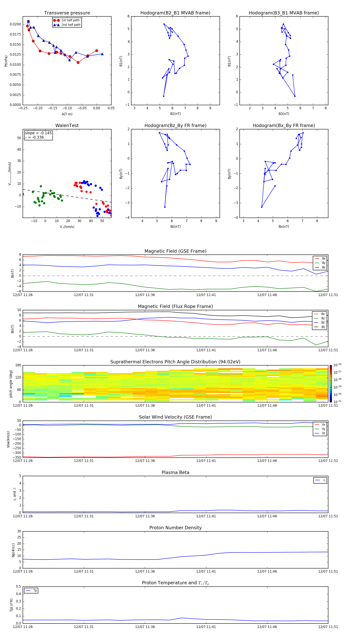Click the 'r = -0.336' annotation

coord(35,137)
